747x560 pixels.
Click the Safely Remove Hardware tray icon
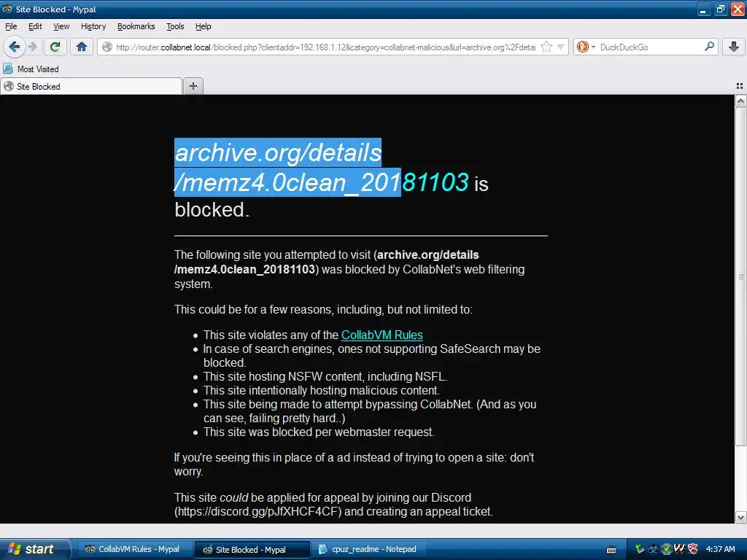click(x=640, y=549)
